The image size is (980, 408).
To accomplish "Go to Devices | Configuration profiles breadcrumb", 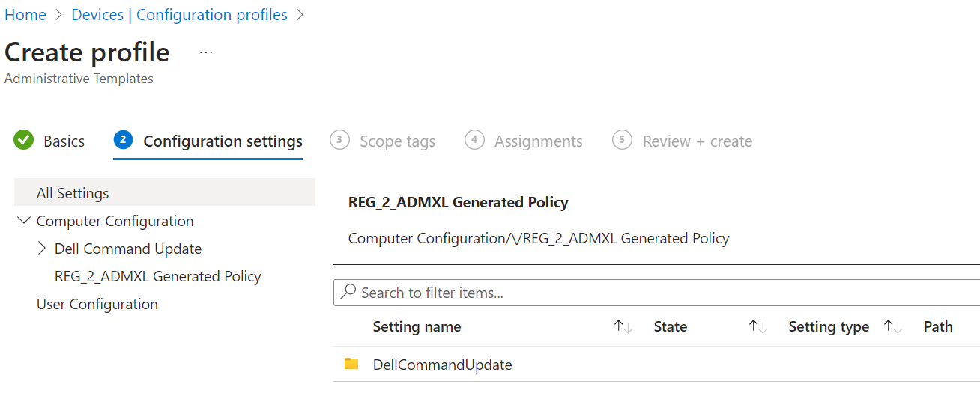I will coord(179,15).
